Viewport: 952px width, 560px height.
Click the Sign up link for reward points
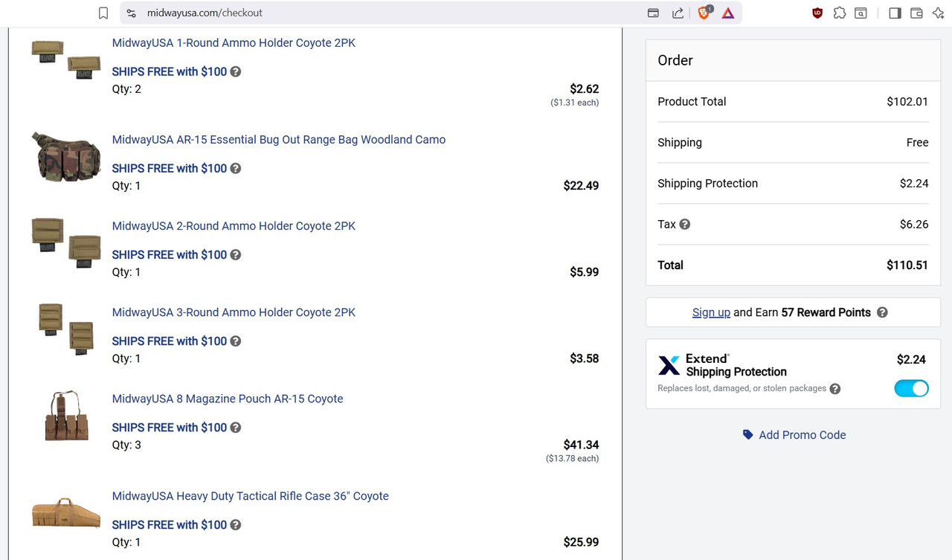coord(711,312)
